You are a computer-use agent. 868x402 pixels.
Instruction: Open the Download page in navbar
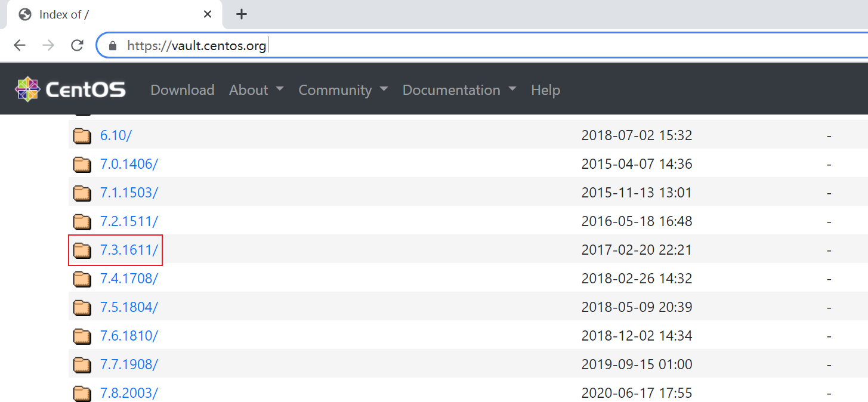point(182,90)
